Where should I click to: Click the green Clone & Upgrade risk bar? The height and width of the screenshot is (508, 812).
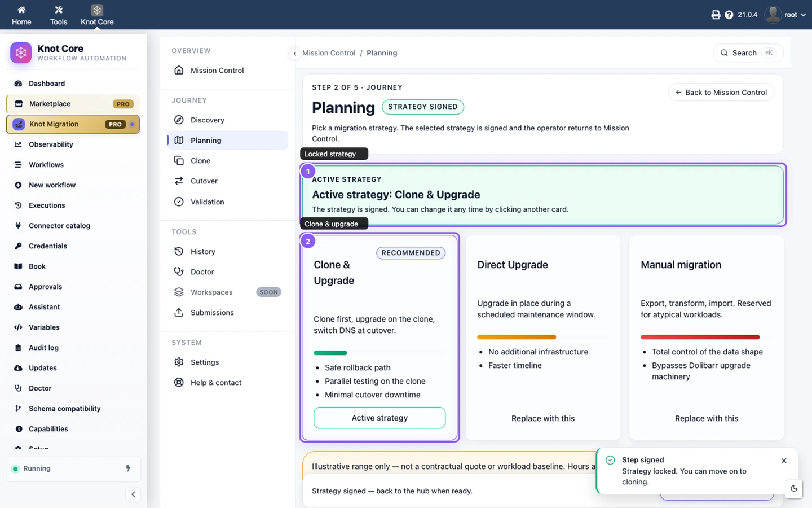click(330, 353)
